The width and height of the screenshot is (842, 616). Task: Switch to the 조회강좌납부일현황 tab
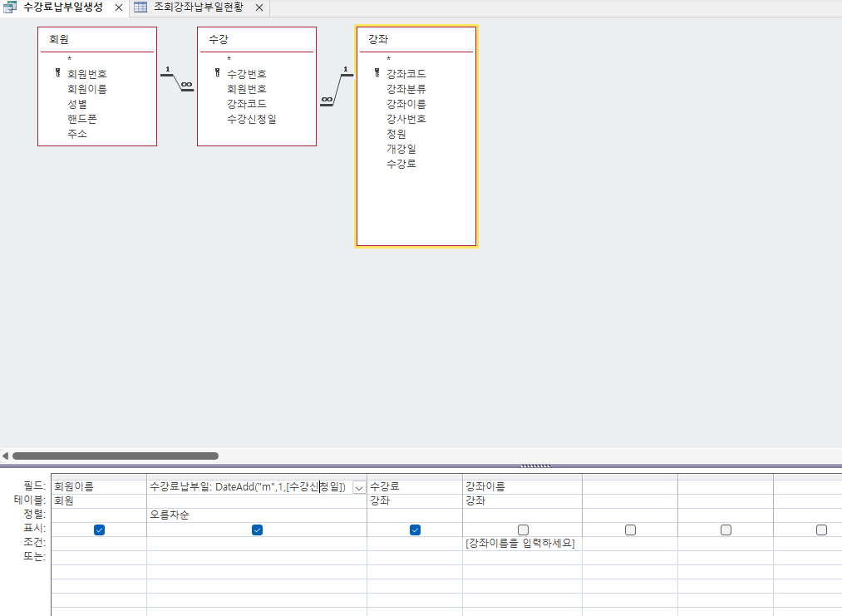(198, 7)
